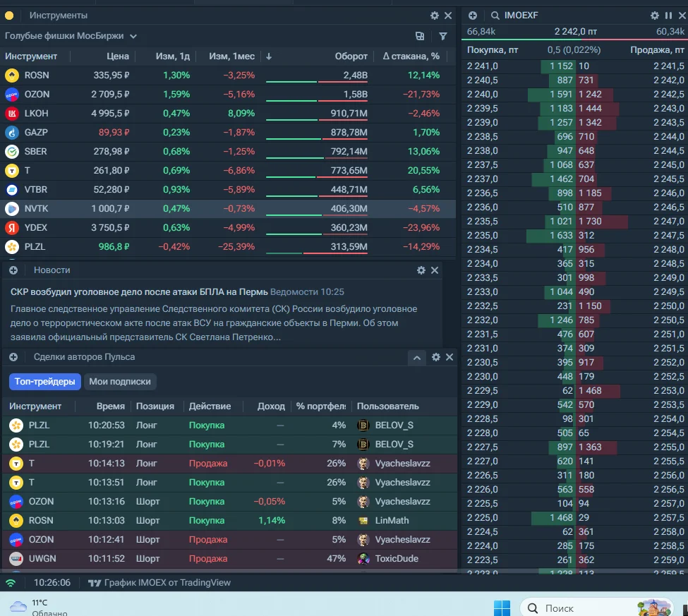Switch to Мои подписки tab
The image size is (688, 616).
[120, 382]
